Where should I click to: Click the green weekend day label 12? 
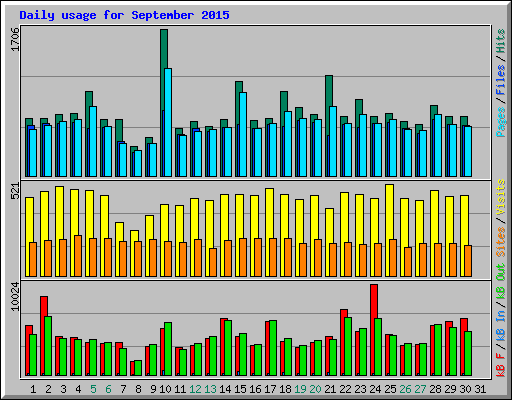click(195, 389)
